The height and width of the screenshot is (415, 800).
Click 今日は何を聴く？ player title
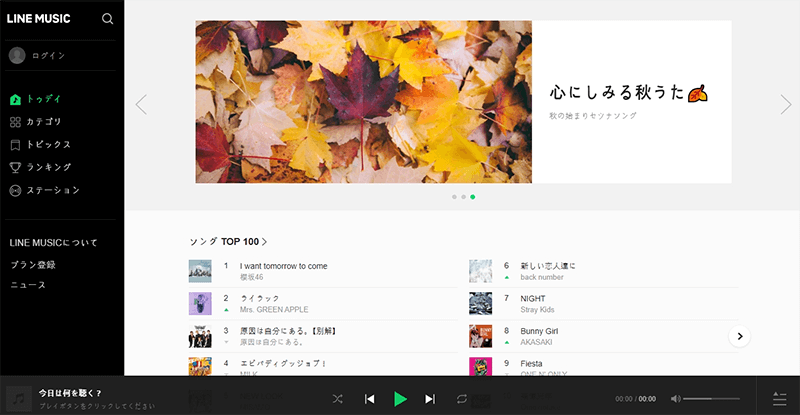[70, 393]
